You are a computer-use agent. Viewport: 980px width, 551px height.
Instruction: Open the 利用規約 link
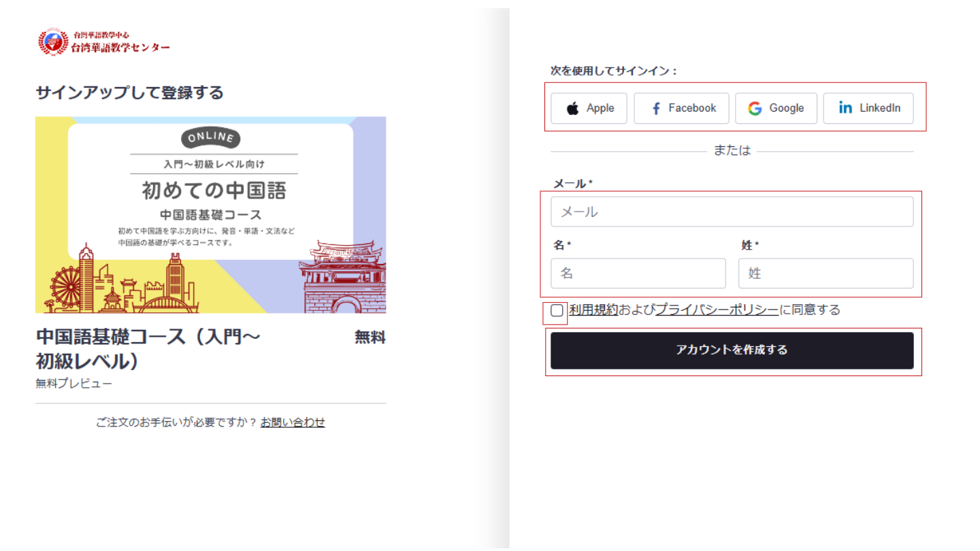coord(593,310)
